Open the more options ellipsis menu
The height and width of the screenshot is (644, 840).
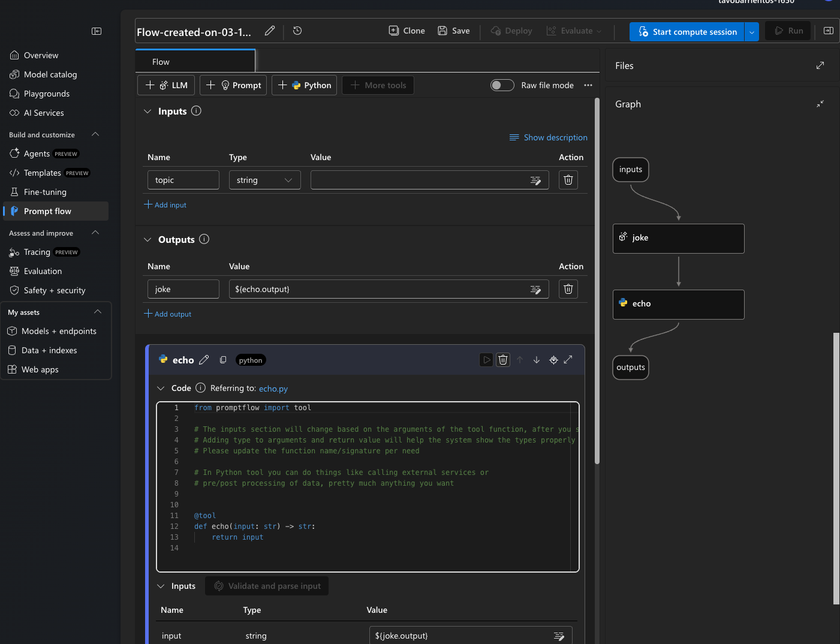[x=588, y=85]
